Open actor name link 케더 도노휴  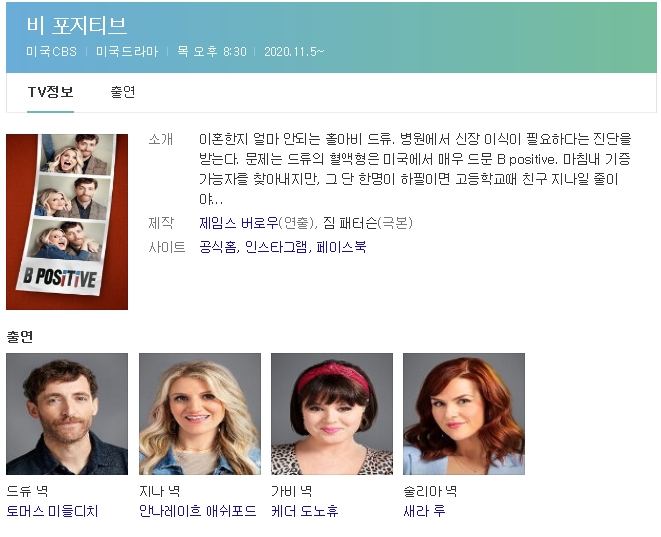pyautogui.click(x=304, y=511)
